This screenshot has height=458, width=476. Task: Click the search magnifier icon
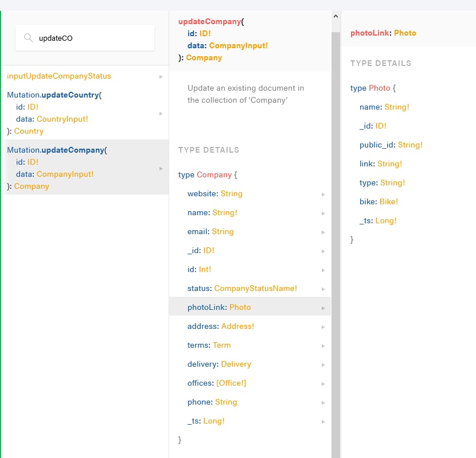(28, 38)
